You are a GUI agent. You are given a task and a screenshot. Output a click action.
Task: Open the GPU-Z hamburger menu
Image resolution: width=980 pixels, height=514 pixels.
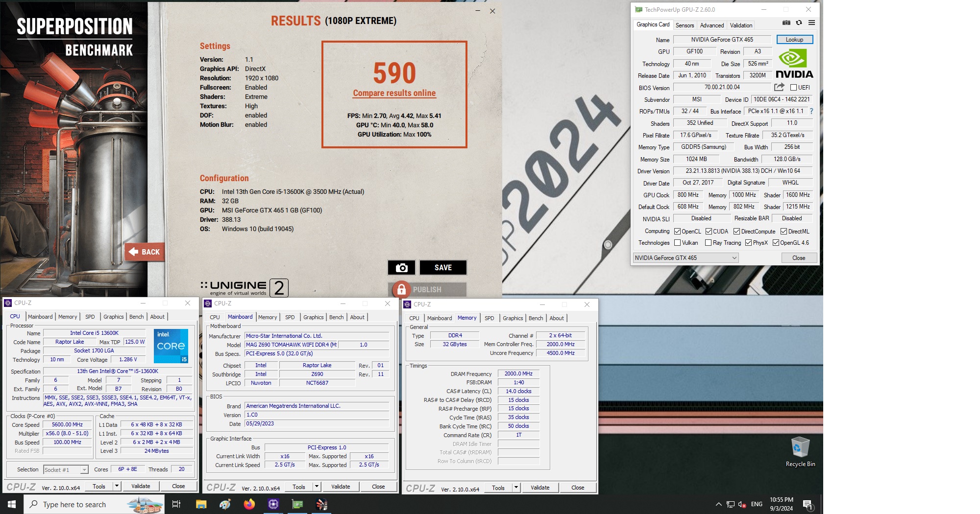coord(811,23)
